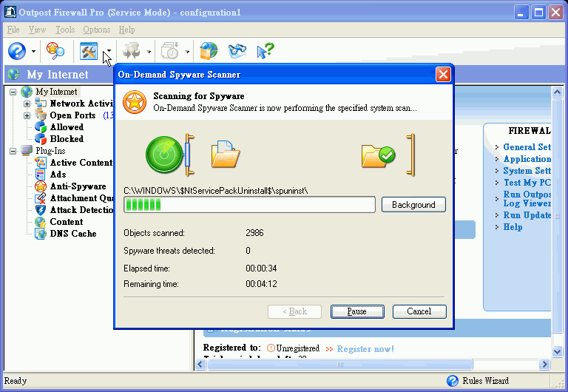Click the green radar scanning icon

point(164,155)
